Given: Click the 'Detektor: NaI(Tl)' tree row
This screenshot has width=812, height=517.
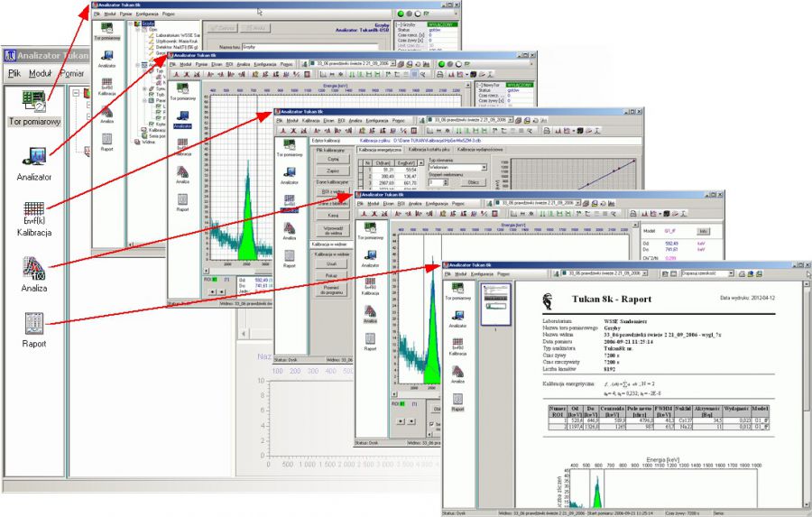Looking at the screenshot, I should coord(177,47).
